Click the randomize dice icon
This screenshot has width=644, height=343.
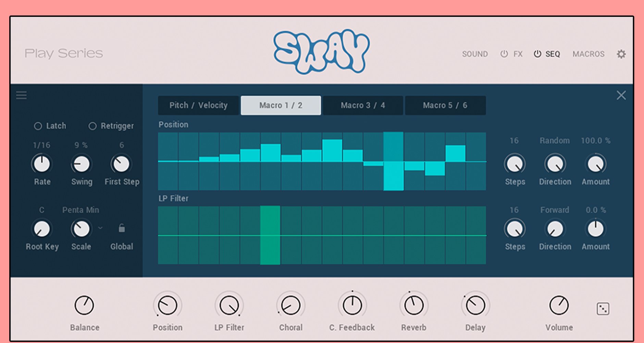[x=603, y=309]
